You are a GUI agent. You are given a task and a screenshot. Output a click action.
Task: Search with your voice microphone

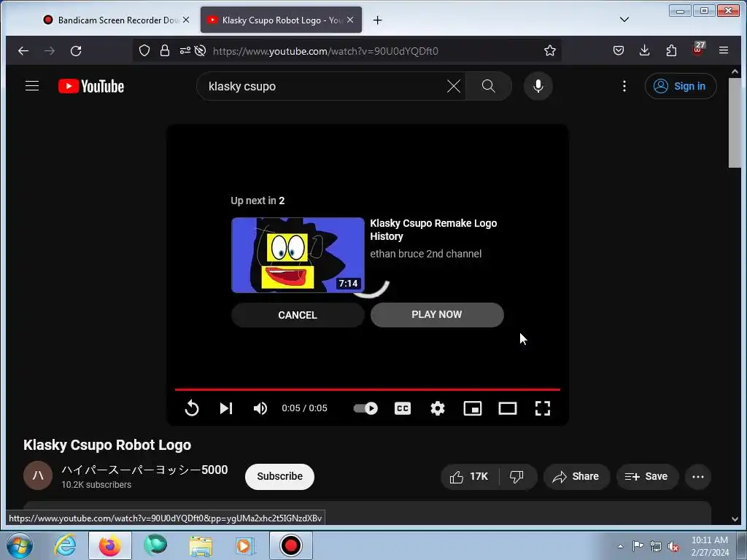538,86
